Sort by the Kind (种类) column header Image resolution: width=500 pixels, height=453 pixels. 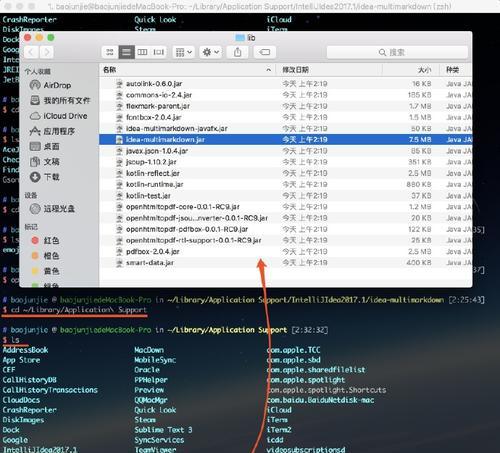(456, 70)
